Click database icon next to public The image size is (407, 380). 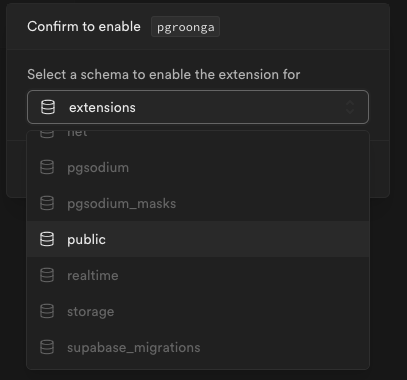pos(47,239)
